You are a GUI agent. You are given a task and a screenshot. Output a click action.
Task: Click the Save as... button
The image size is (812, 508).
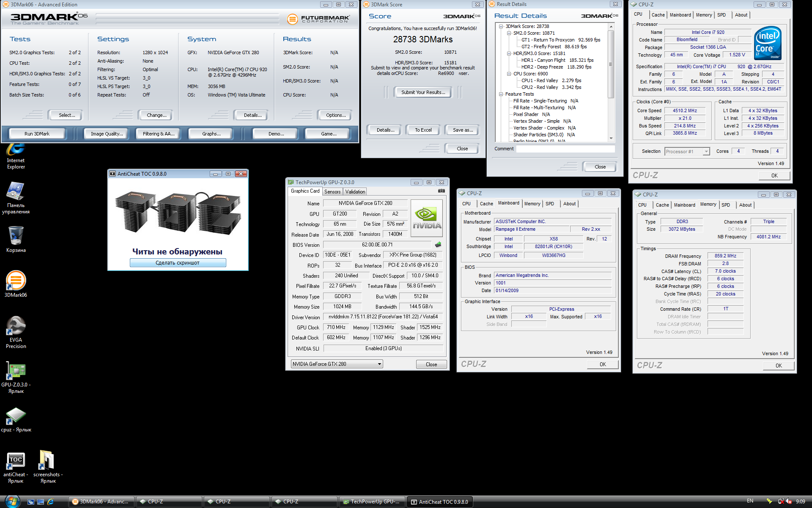tap(463, 130)
